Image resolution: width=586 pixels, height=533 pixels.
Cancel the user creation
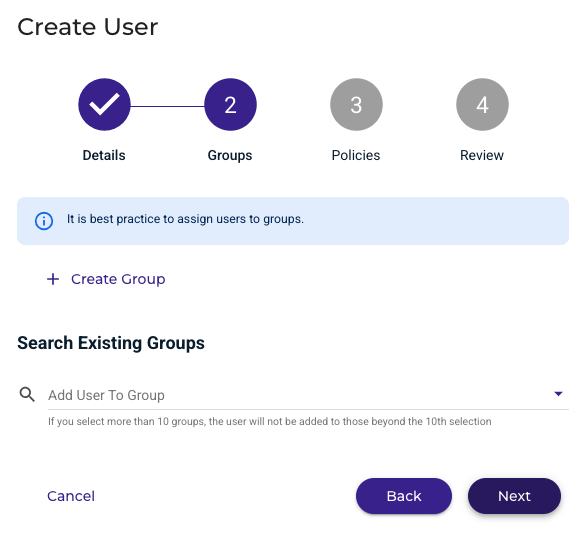point(71,496)
